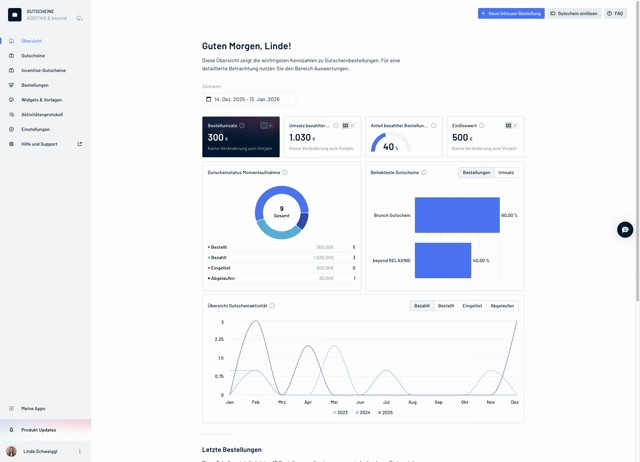Screen dimensions: 640x462
Task: Click the Gutschein einlösen button
Action: 574,14
